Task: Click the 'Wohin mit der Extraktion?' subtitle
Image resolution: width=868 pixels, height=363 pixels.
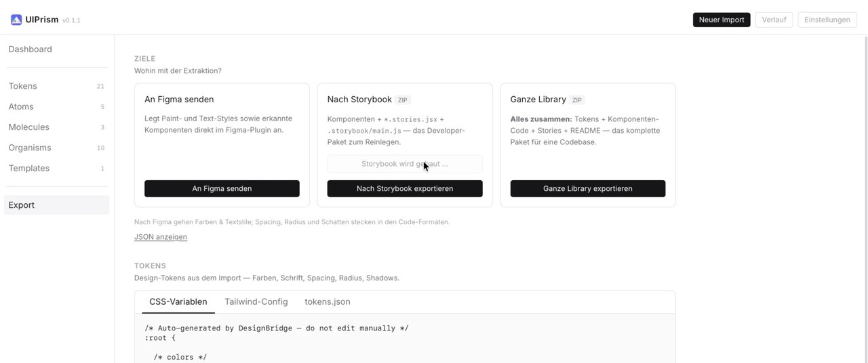Action: 178,71
